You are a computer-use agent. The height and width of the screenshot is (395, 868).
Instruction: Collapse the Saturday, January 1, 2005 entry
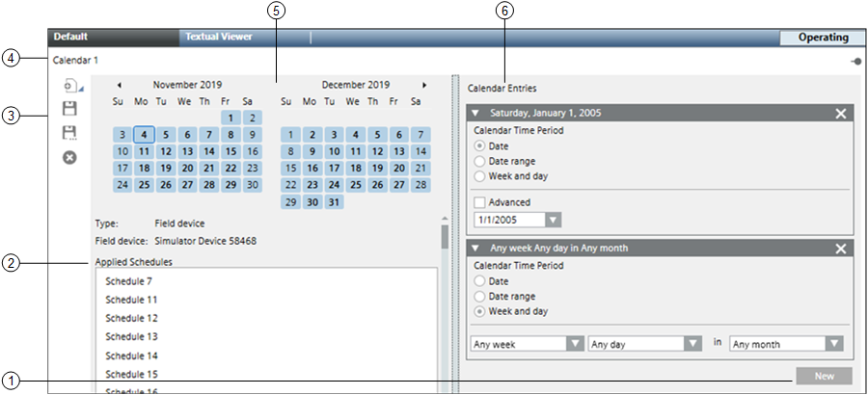[475, 113]
